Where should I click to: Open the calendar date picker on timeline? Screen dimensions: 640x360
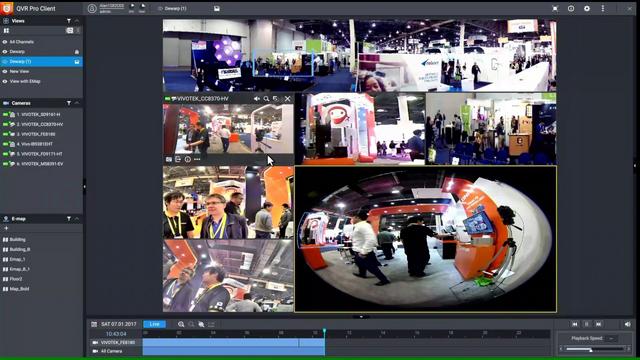(94, 324)
